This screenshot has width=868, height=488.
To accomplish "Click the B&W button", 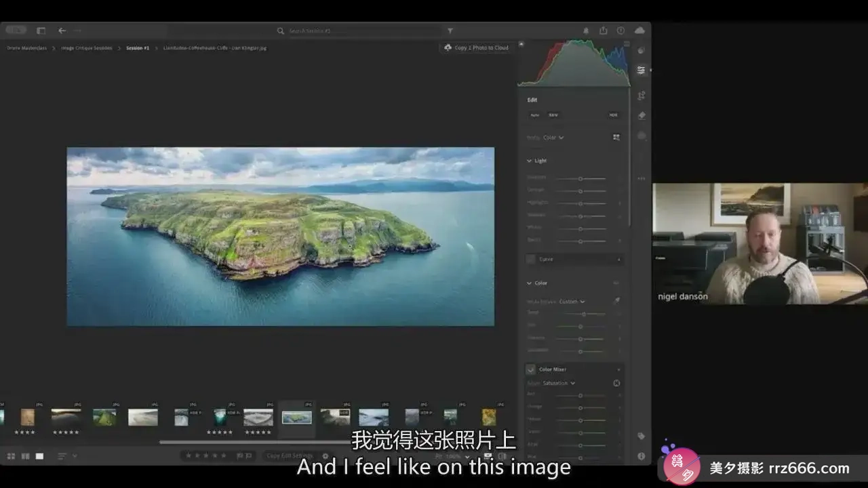I will (553, 115).
